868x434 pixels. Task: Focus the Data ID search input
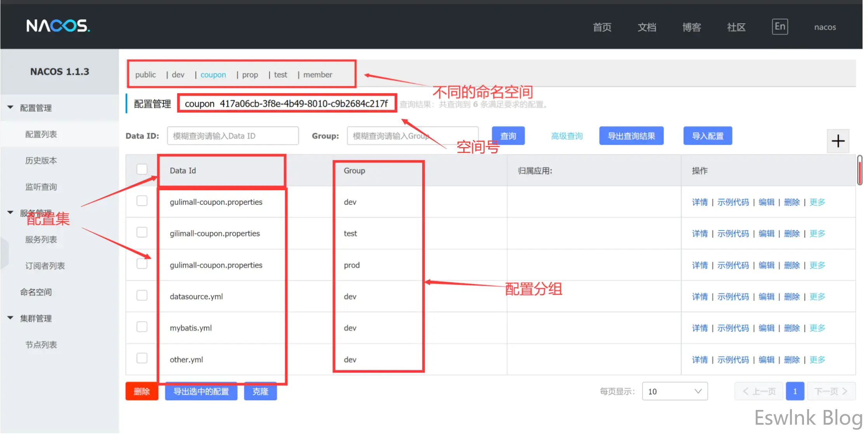point(233,136)
